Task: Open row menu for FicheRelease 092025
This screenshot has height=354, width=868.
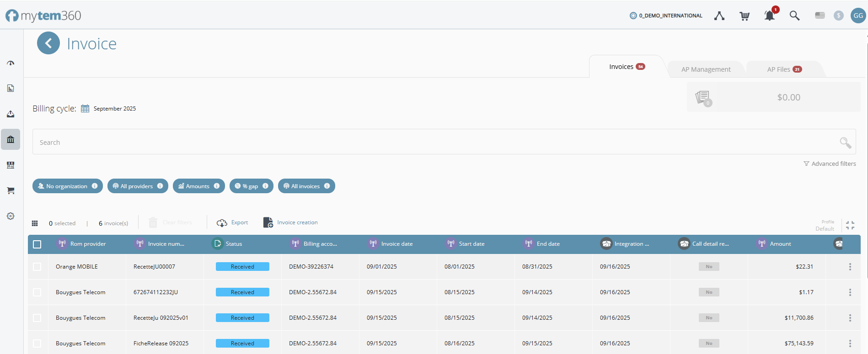Action: [850, 343]
